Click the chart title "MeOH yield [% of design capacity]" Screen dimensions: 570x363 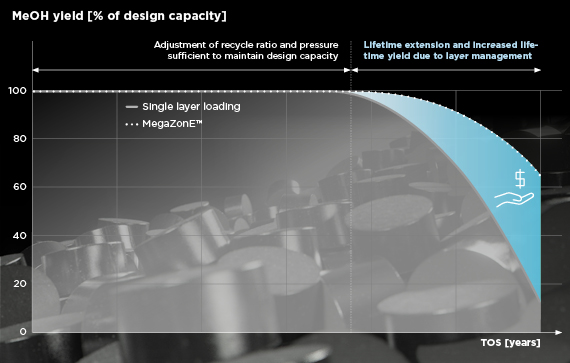[x=119, y=16]
